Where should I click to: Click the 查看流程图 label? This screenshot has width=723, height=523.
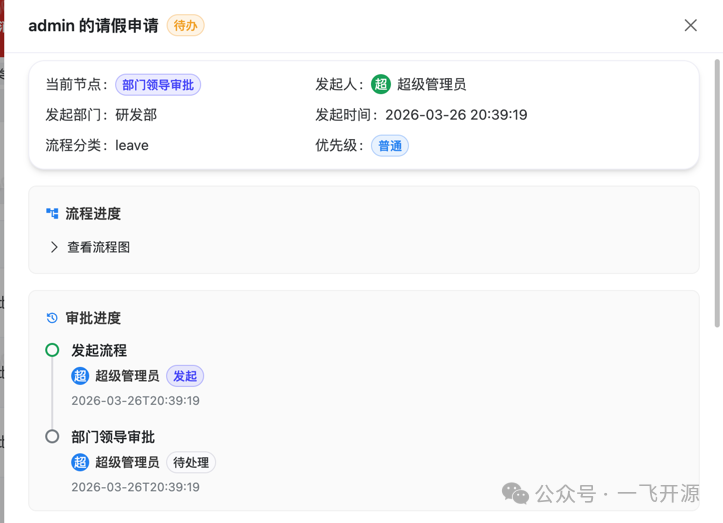tap(99, 247)
